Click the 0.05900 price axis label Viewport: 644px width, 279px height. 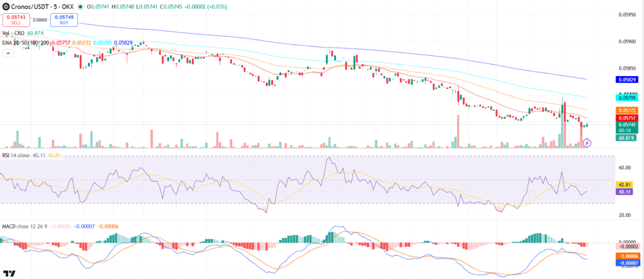[x=627, y=41]
